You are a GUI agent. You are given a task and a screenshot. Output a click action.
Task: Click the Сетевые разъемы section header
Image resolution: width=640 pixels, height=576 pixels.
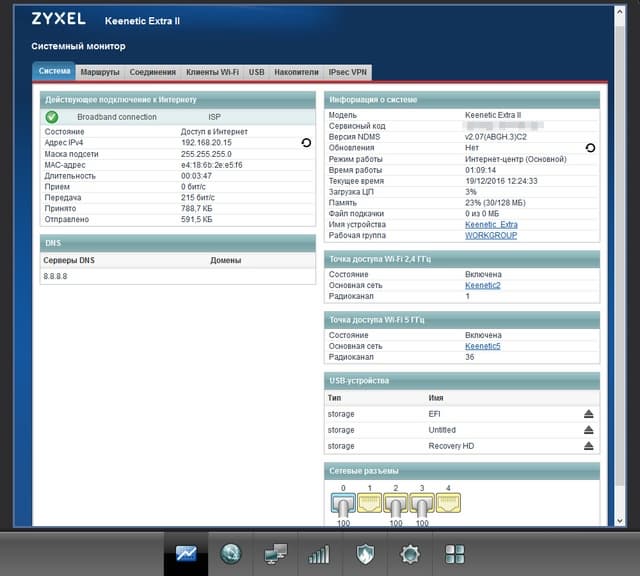click(x=462, y=471)
